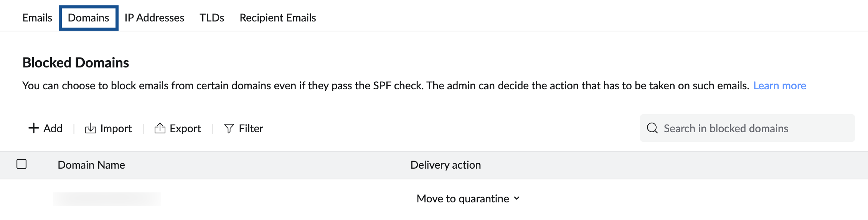Click the magnifying glass search icon
Image resolution: width=868 pixels, height=220 pixels.
point(652,128)
